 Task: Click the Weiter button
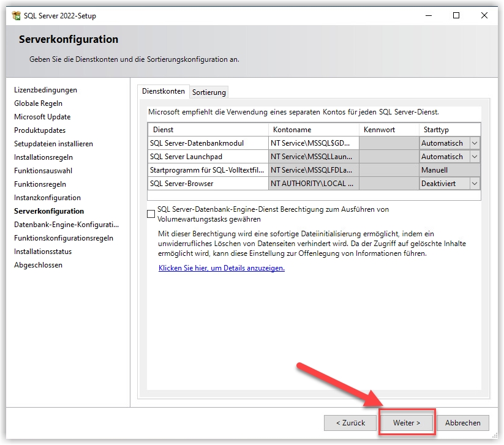407,423
